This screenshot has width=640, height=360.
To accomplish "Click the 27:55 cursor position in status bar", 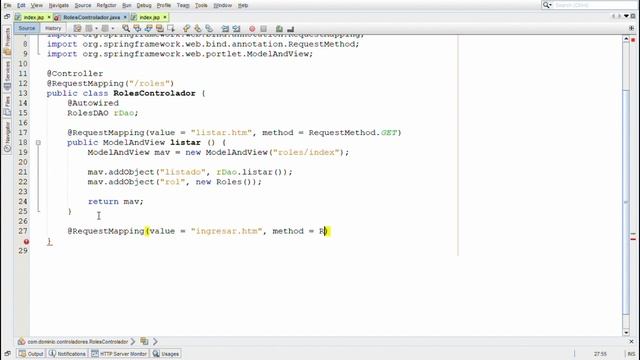I will click(x=600, y=353).
